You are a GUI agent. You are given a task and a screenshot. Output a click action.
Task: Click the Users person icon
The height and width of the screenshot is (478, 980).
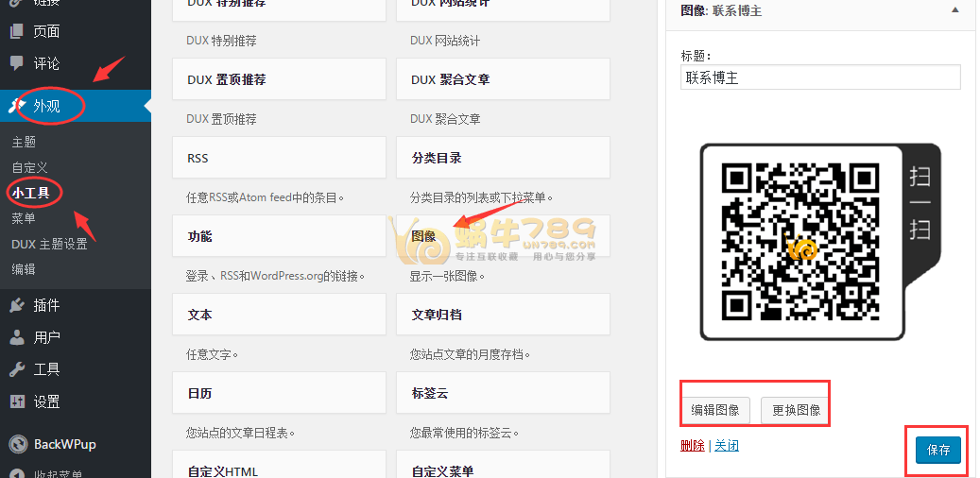(17, 337)
